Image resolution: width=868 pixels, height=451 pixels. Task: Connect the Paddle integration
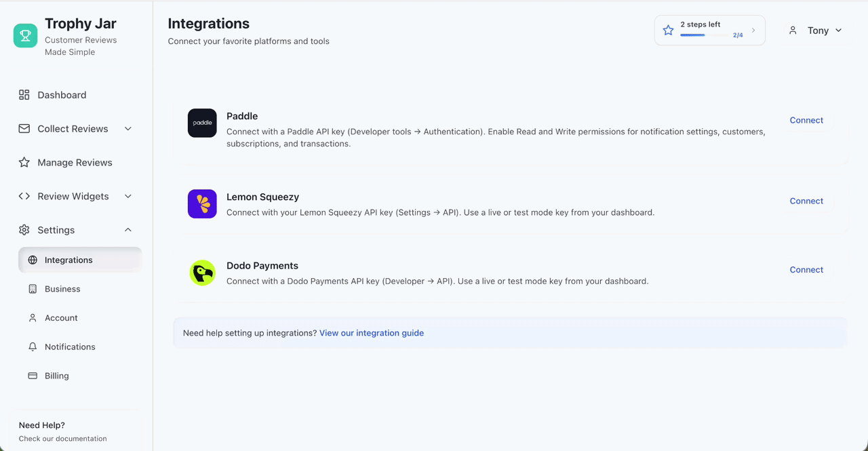coord(806,120)
